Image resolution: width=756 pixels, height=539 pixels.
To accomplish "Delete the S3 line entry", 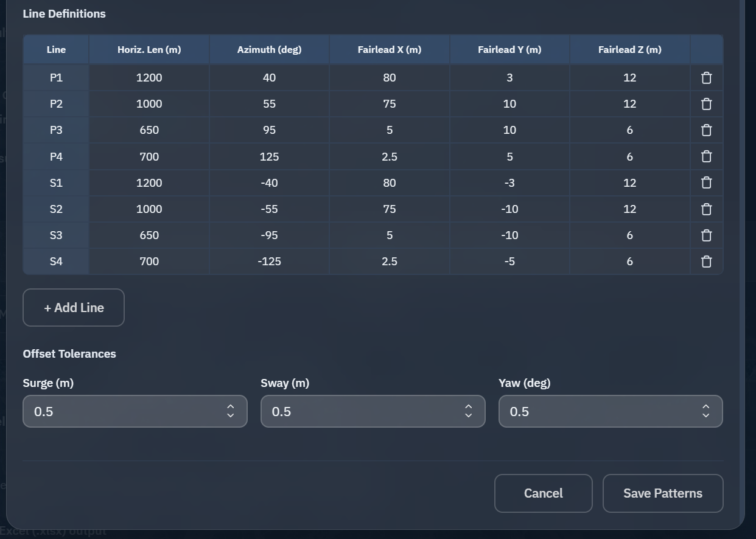I will [x=706, y=235].
